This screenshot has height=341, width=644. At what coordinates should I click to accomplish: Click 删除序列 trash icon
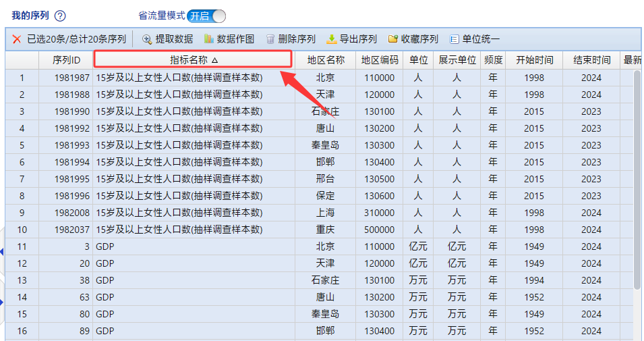(x=270, y=39)
